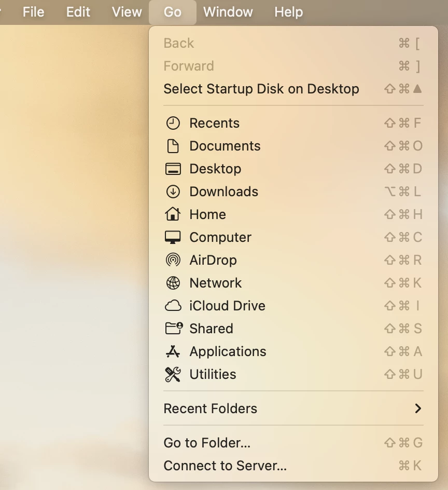The image size is (448, 490).
Task: Select the Shared label
Action: pyautogui.click(x=211, y=329)
